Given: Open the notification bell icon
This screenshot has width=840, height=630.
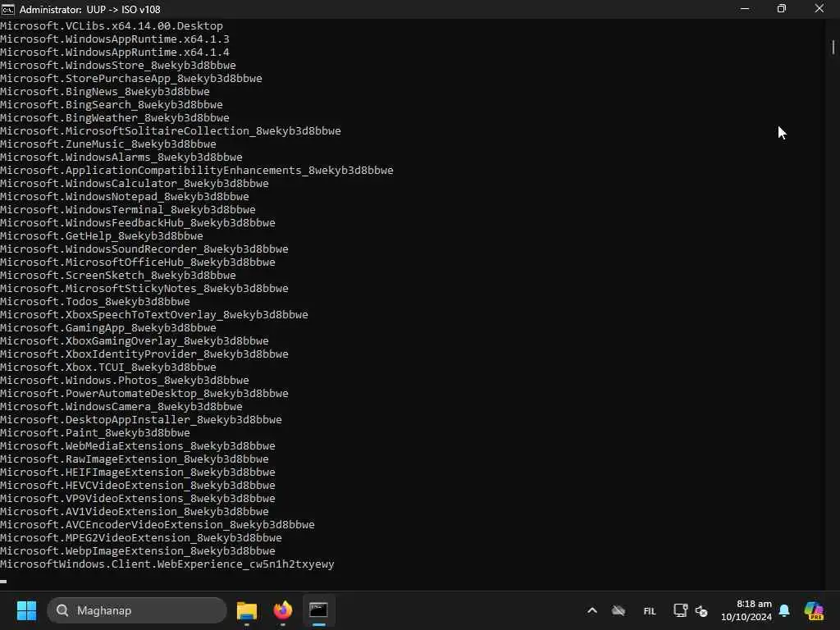Looking at the screenshot, I should click(x=784, y=610).
